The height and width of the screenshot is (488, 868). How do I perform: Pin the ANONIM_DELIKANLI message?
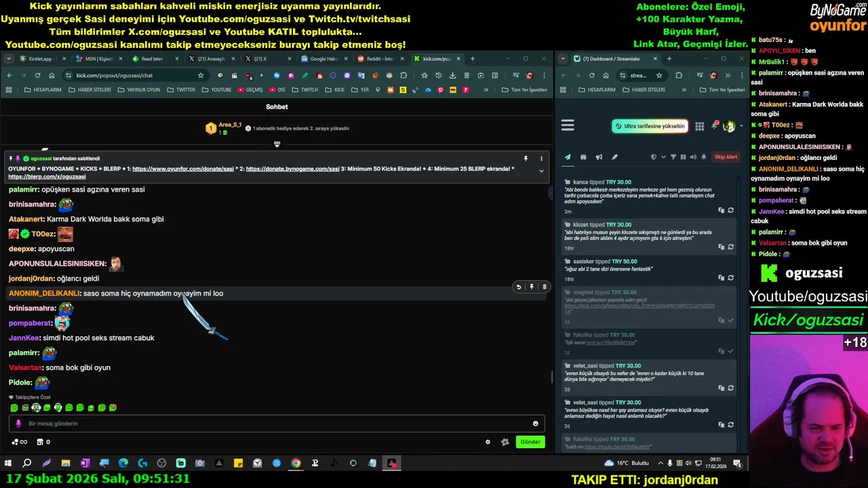click(532, 287)
